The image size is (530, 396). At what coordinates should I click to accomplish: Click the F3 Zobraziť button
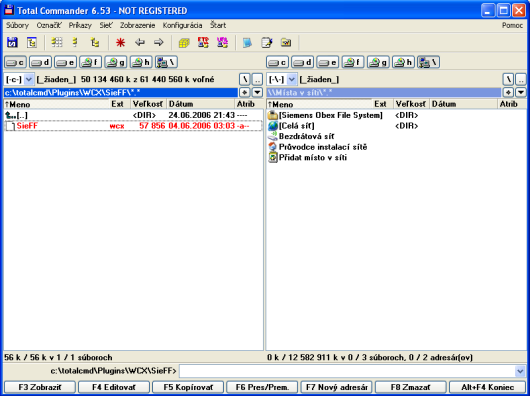coord(40,387)
